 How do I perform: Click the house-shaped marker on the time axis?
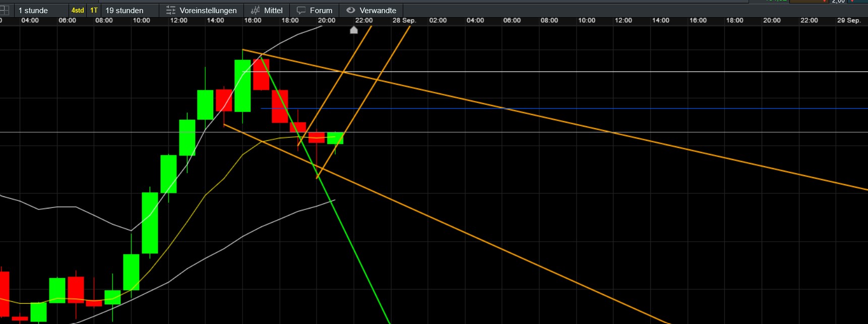point(354,30)
